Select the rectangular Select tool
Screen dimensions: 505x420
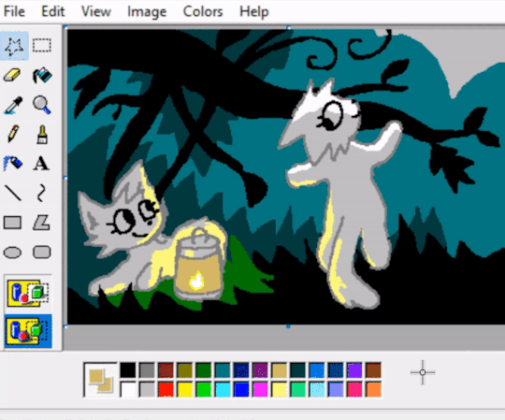[42, 46]
